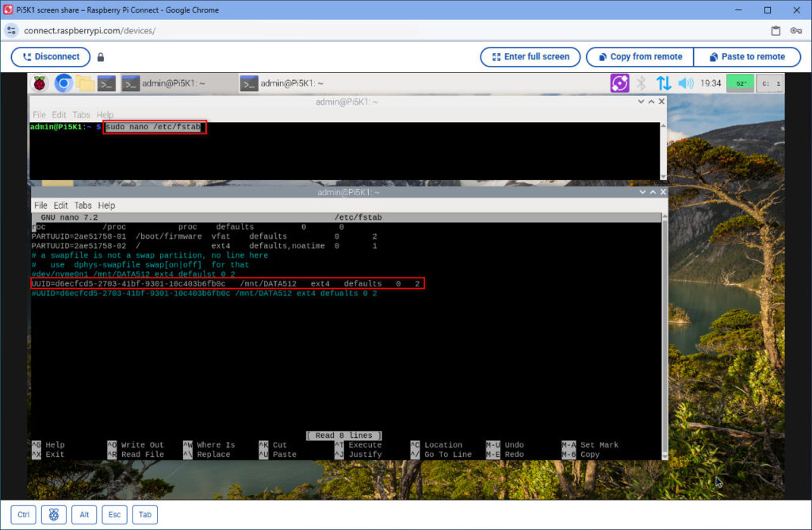Open the Bluetooth tray icon
The width and height of the screenshot is (812, 530).
point(641,83)
